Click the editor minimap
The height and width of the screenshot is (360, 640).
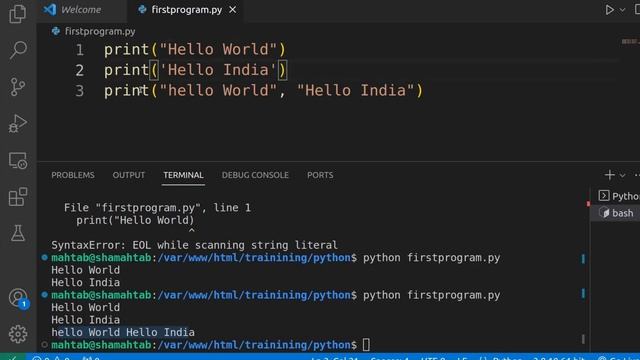[630, 41]
